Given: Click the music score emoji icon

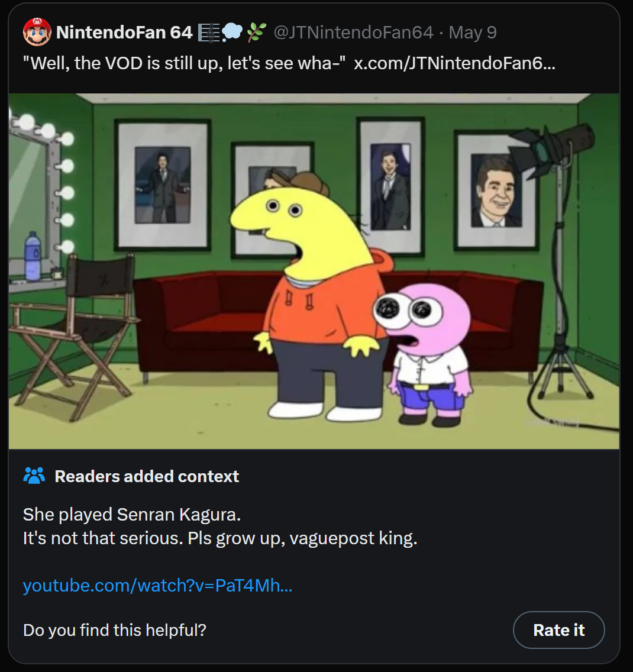Looking at the screenshot, I should 209,33.
